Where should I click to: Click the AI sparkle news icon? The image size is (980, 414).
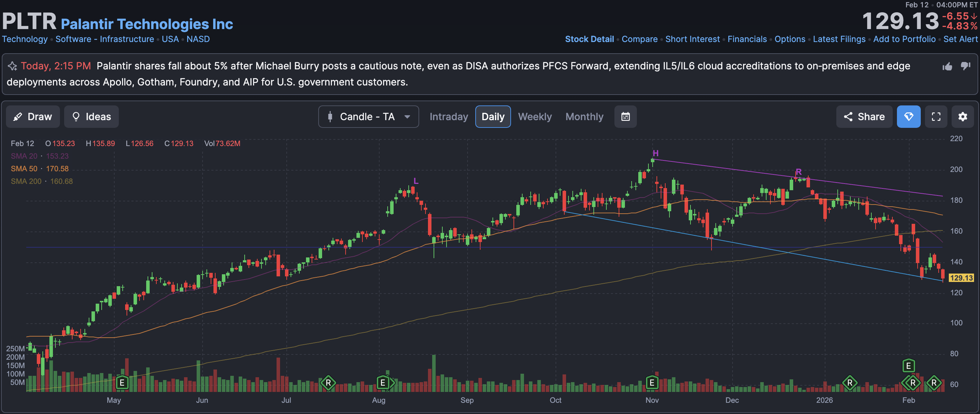[x=12, y=66]
